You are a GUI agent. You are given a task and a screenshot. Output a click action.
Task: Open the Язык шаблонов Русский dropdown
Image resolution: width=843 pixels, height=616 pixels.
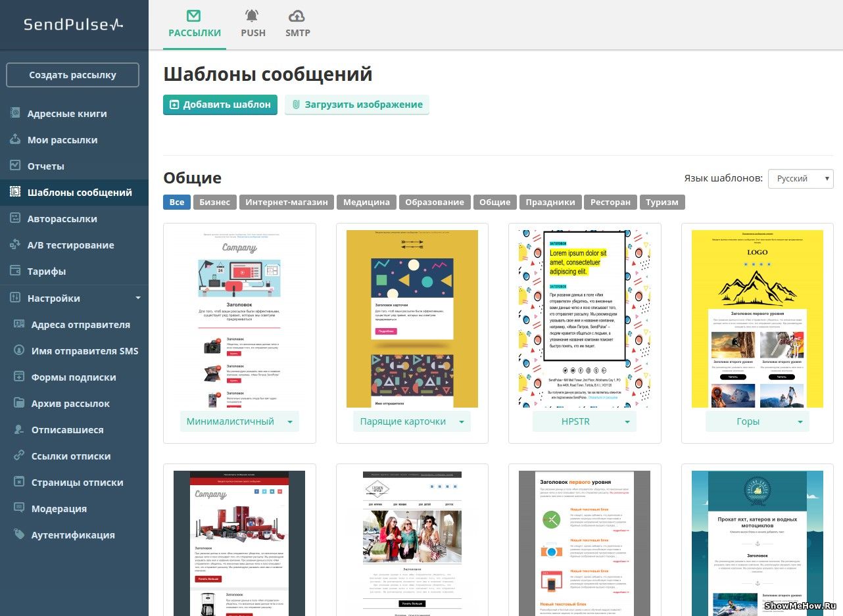(800, 179)
